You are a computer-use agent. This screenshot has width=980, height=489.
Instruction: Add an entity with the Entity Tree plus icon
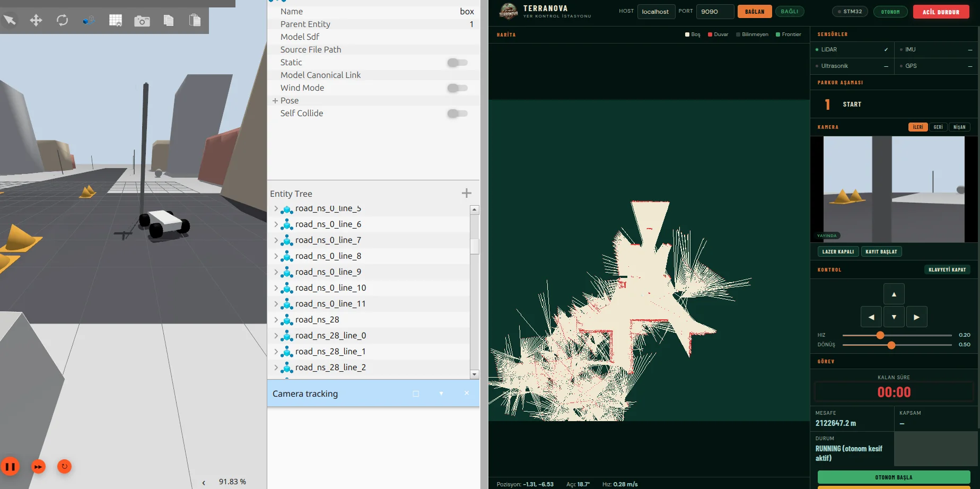(467, 193)
